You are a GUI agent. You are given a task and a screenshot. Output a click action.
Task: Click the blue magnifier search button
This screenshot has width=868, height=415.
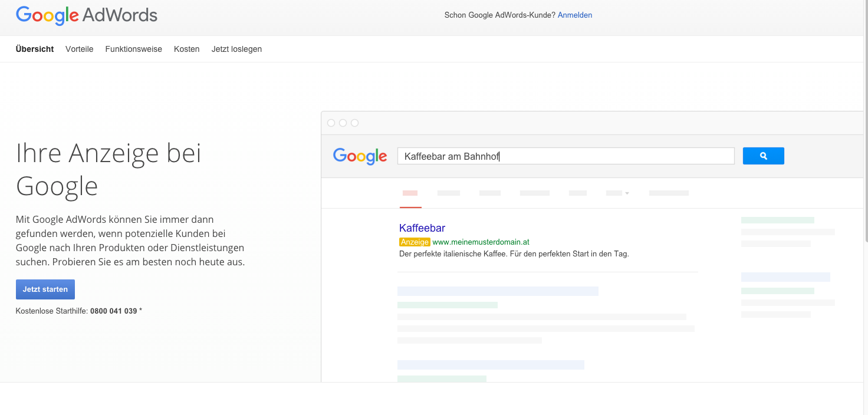tap(764, 156)
